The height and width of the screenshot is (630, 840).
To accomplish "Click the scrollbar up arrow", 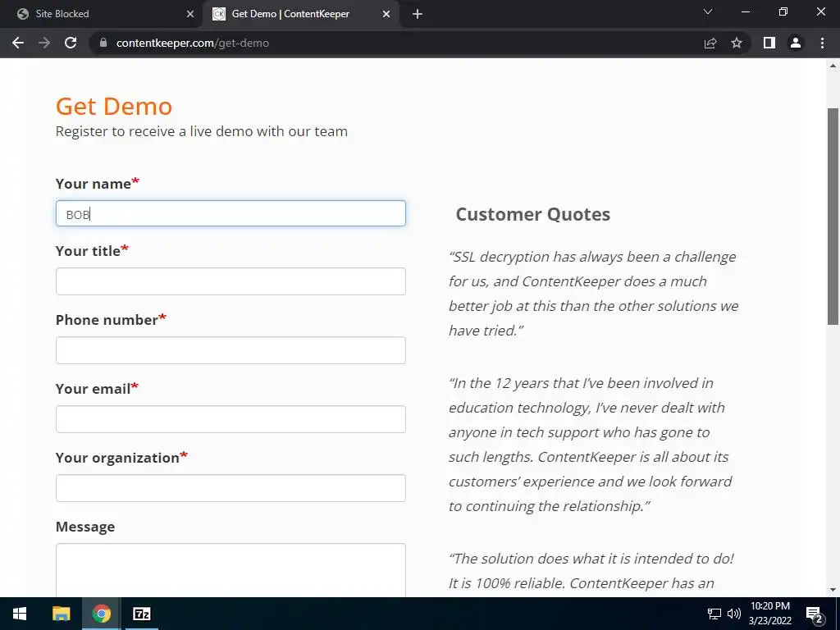I will tap(833, 66).
